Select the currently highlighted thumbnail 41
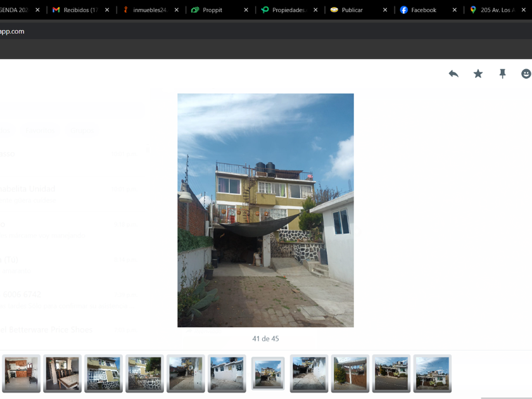532x399 pixels. 268,373
